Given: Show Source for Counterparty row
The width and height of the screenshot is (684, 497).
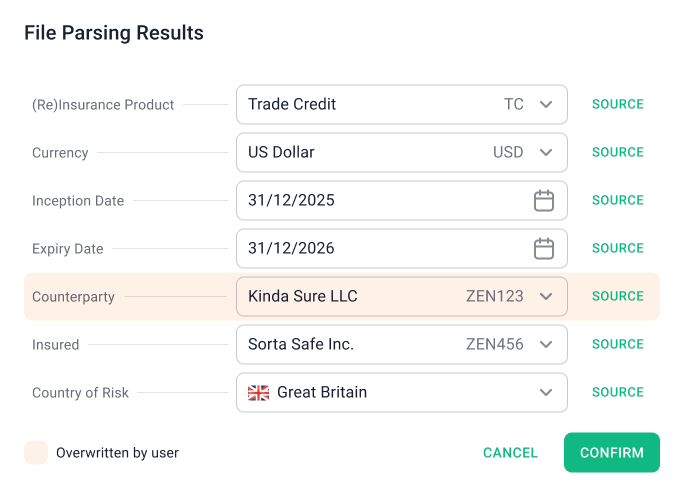Looking at the screenshot, I should click(x=617, y=296).
